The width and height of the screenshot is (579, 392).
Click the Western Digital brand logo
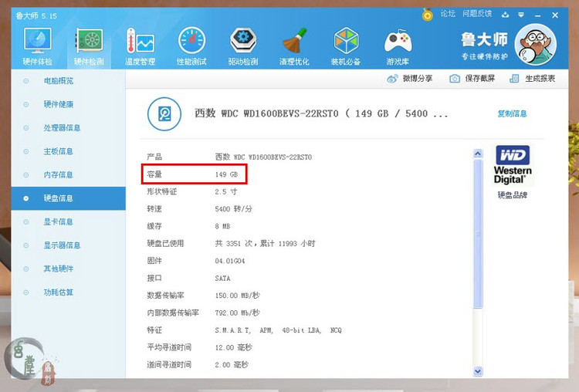(513, 164)
